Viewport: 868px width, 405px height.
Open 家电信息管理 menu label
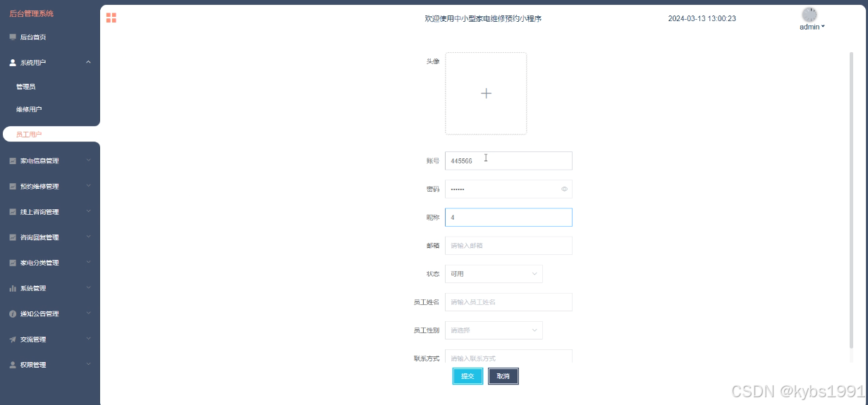[x=39, y=161]
